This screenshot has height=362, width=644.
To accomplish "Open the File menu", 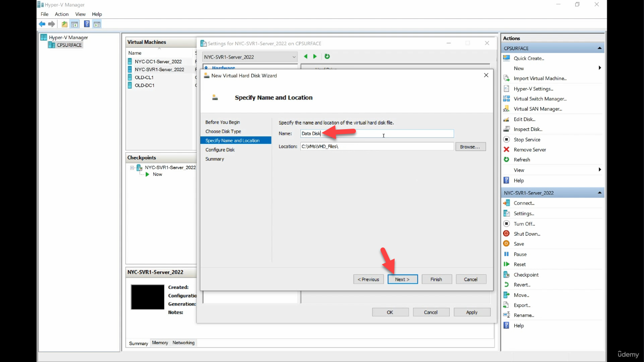I will point(44,14).
